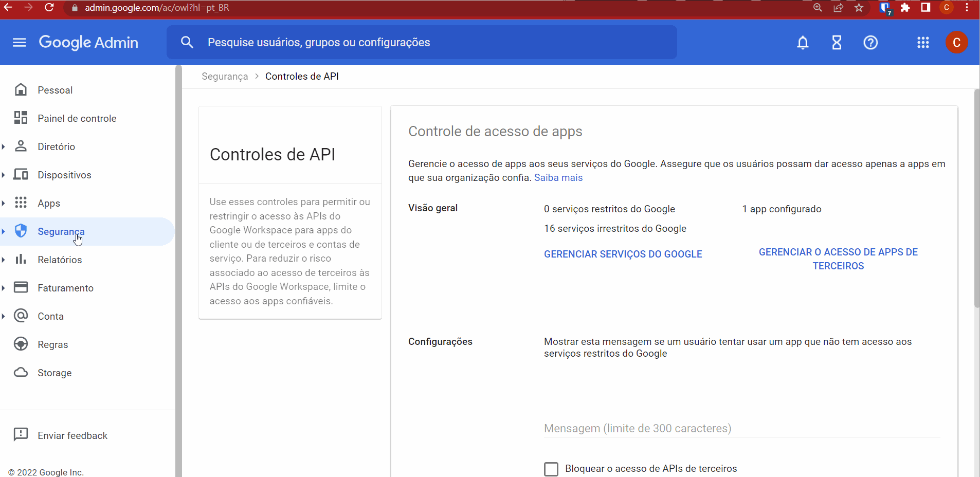The image size is (980, 477).
Task: Share this page from the address bar
Action: click(838, 8)
